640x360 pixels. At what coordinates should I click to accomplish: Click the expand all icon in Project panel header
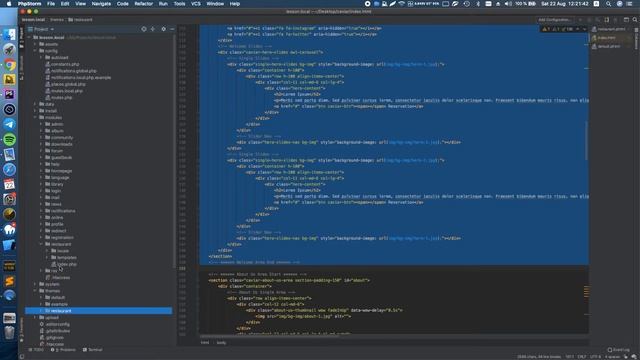[153, 29]
